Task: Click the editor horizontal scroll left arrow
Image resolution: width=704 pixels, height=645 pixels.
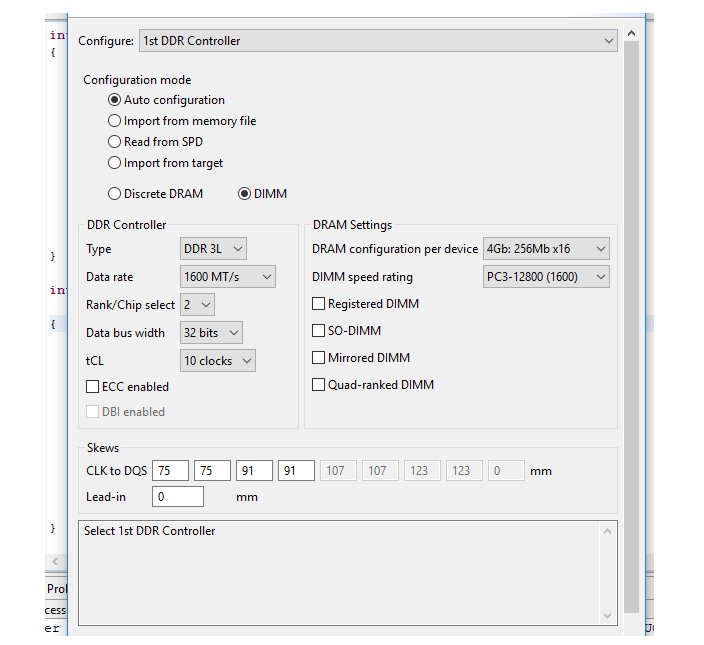Action: click(x=55, y=561)
